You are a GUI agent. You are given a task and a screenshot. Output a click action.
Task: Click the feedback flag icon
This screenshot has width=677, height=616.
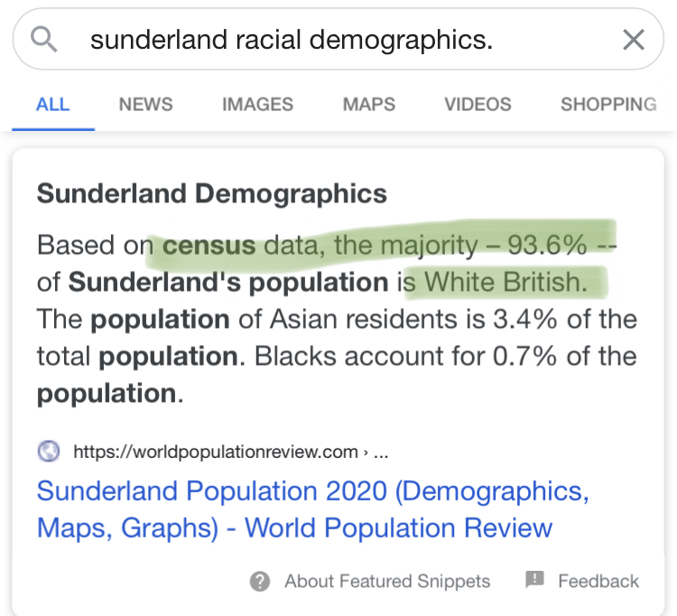pos(534,580)
